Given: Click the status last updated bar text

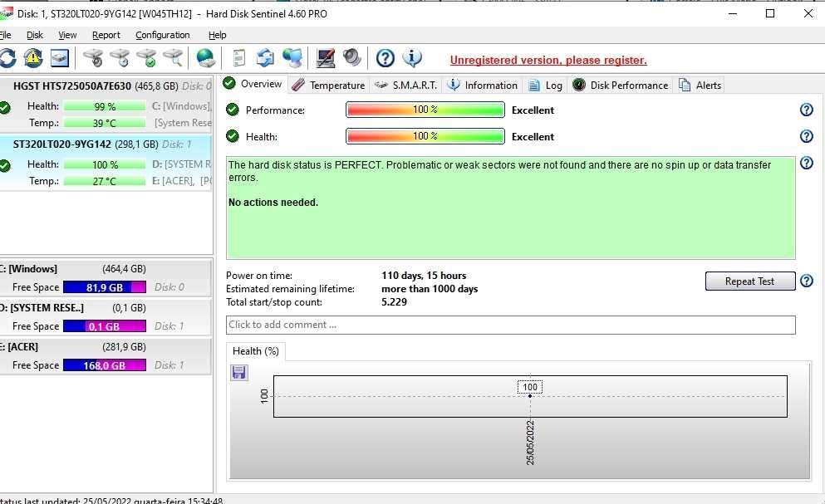Looking at the screenshot, I should click(111, 501).
